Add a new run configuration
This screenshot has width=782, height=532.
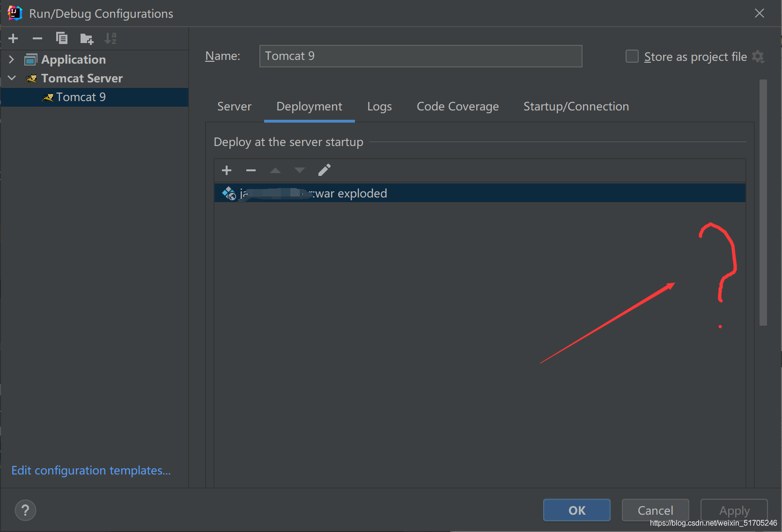coord(13,38)
